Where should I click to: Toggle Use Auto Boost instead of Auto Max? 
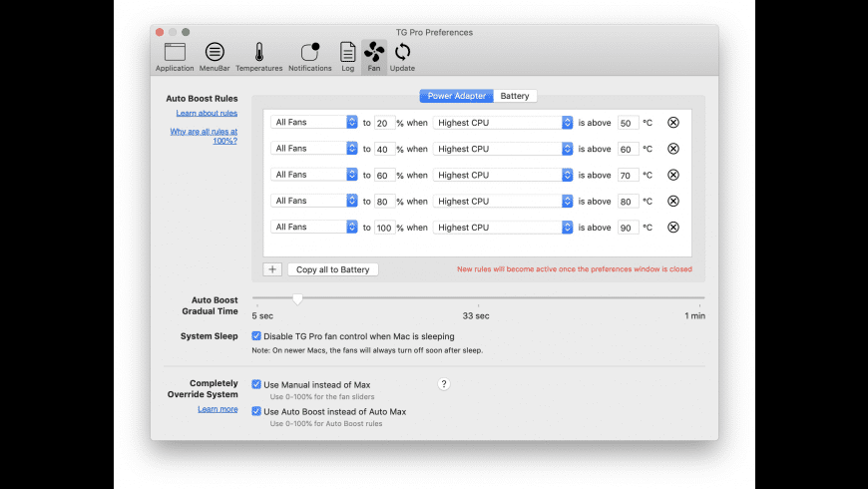coord(257,411)
